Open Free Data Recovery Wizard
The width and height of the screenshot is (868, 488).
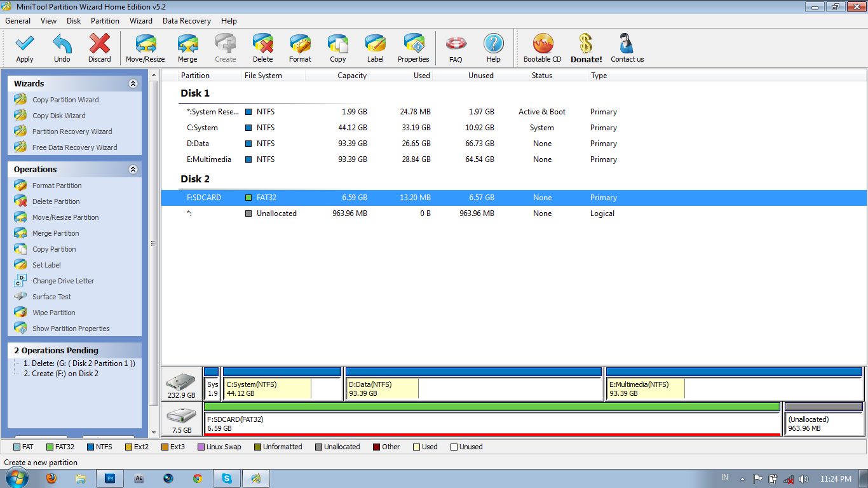point(74,147)
